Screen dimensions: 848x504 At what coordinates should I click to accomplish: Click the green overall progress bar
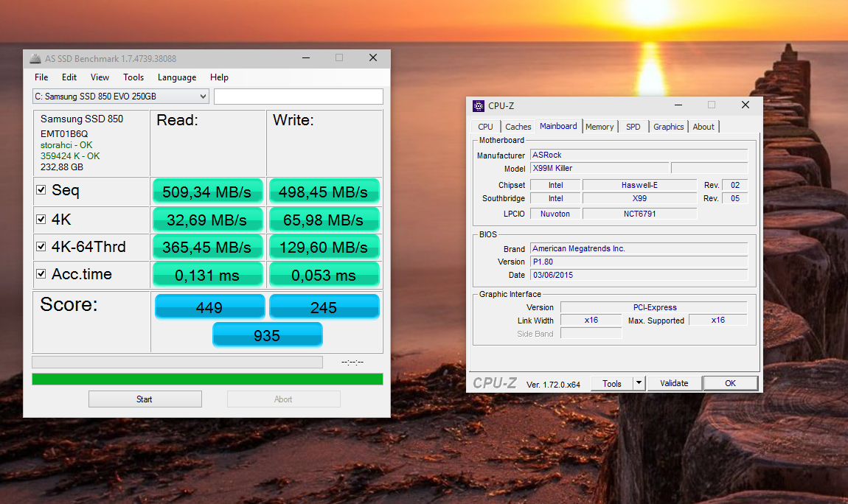(207, 379)
